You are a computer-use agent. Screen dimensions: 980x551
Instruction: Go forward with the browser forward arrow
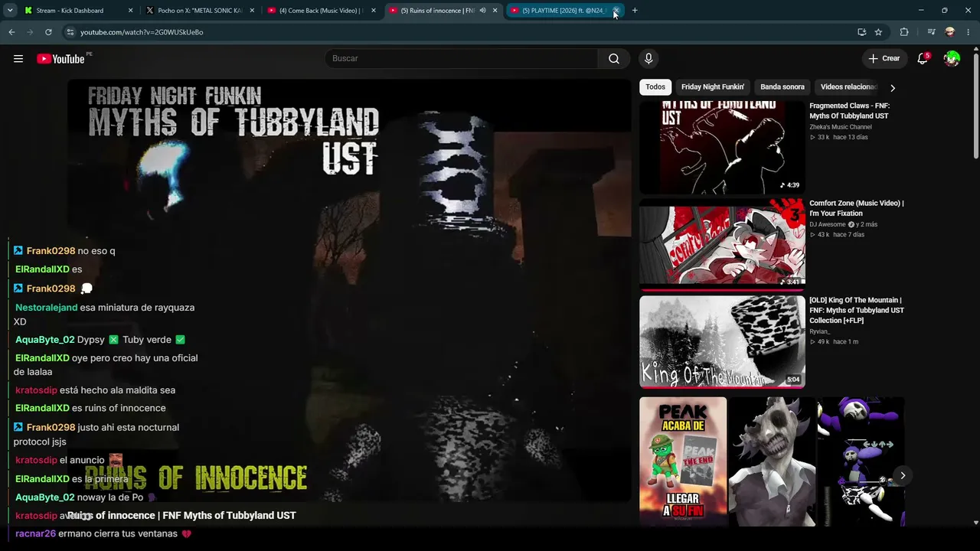tap(30, 32)
